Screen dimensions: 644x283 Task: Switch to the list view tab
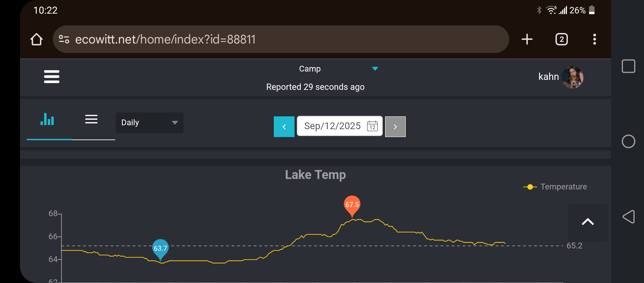coord(91,119)
